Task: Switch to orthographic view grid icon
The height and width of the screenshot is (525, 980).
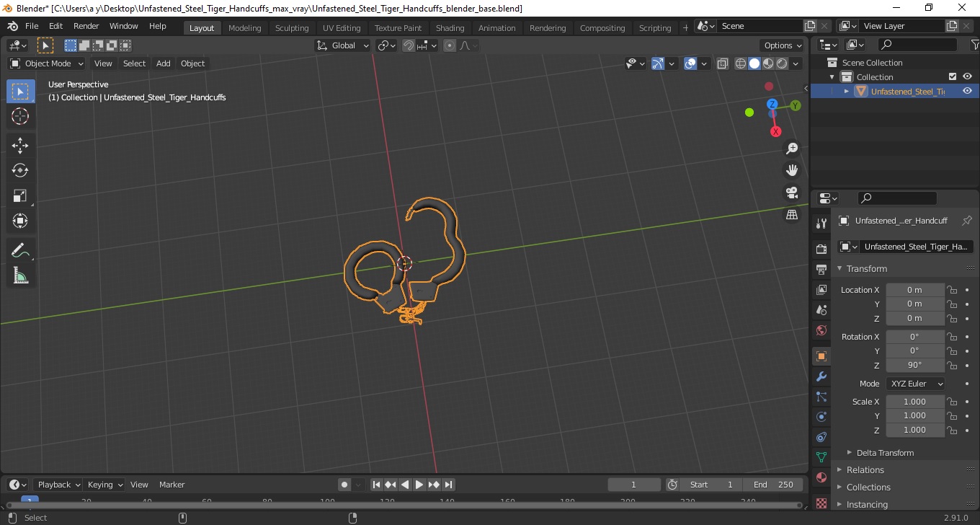Action: 792,214
